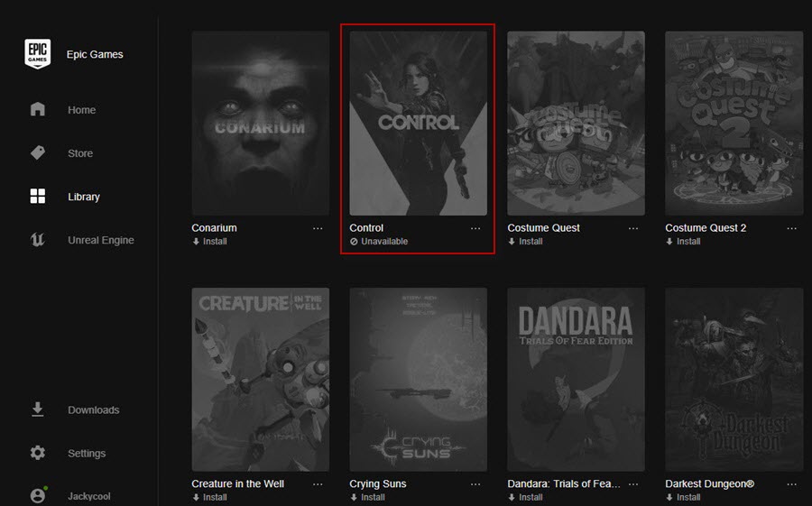Open options menu for Conarium
Viewport: 812px width, 506px height.
point(318,228)
